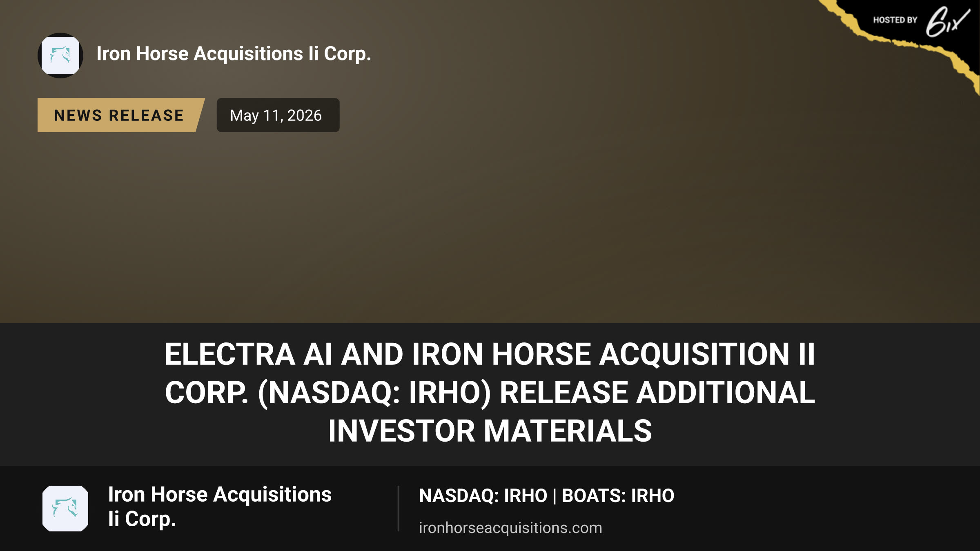
Task: Click the vertical divider in footer
Action: click(x=398, y=509)
